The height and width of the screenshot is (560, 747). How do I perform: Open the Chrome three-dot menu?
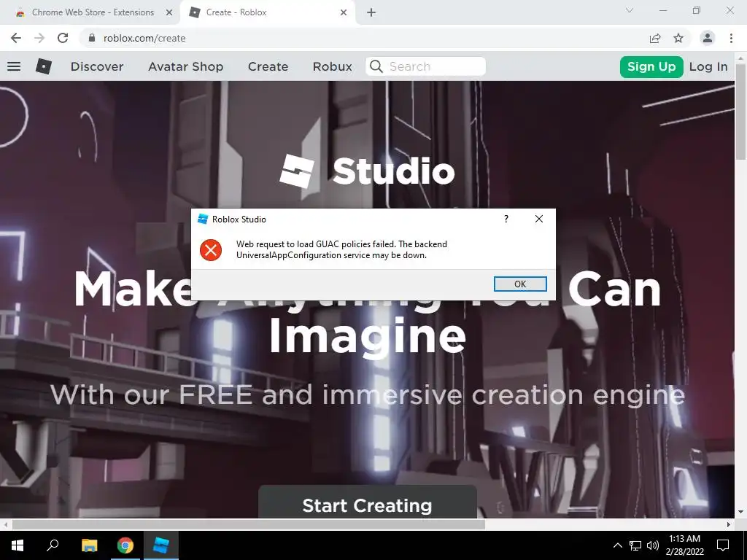(731, 38)
